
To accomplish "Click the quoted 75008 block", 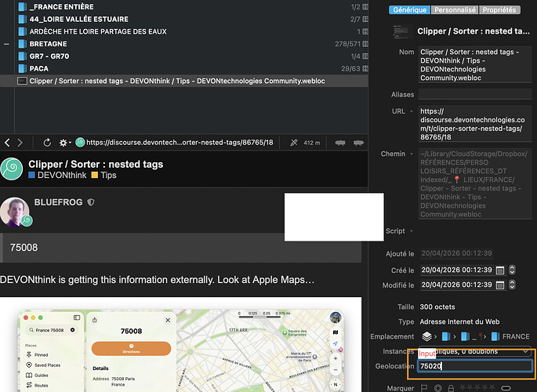I will click(181, 248).
